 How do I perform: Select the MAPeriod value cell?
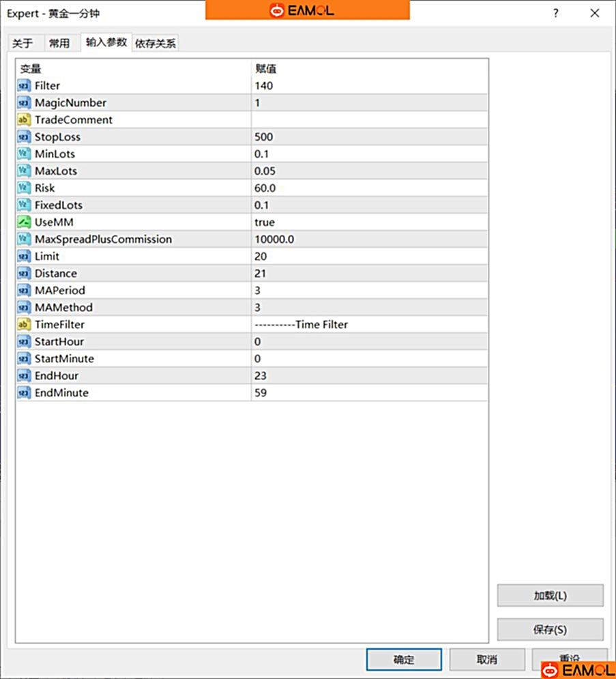tap(368, 291)
